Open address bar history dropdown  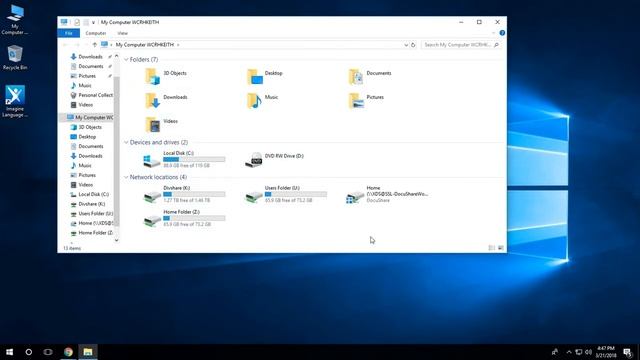[x=406, y=45]
